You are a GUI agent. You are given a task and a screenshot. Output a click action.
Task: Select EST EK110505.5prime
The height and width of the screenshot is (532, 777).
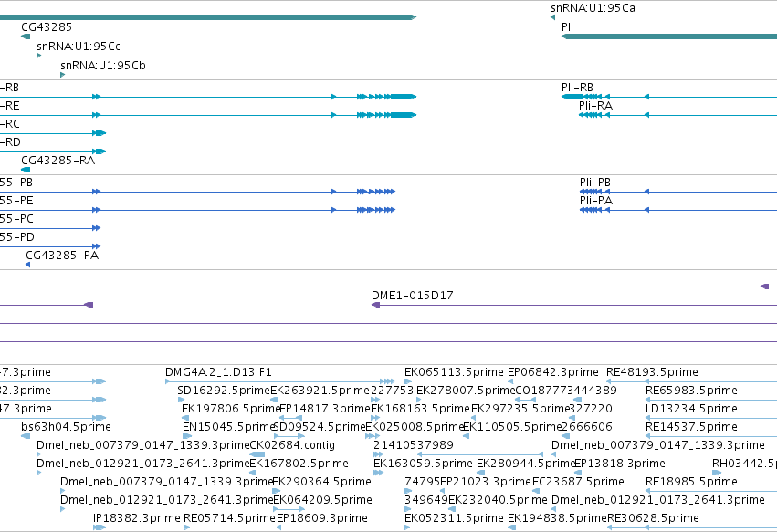[x=512, y=427]
